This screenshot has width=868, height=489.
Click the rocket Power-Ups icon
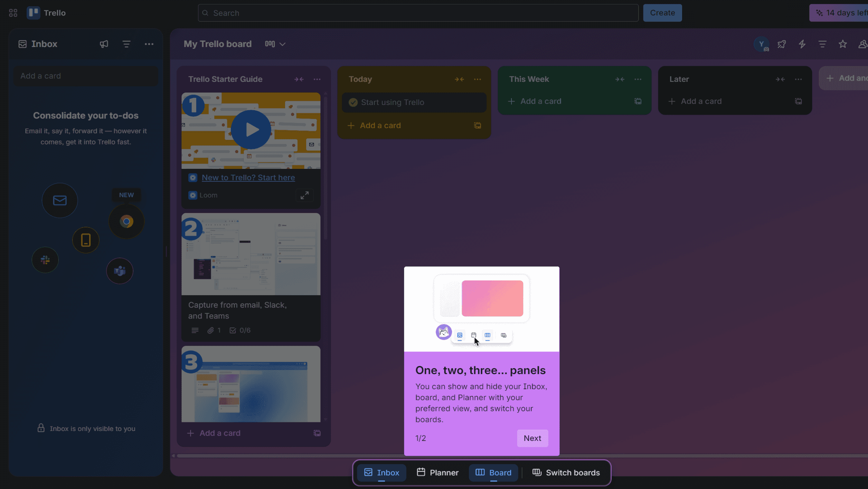pos(782,44)
